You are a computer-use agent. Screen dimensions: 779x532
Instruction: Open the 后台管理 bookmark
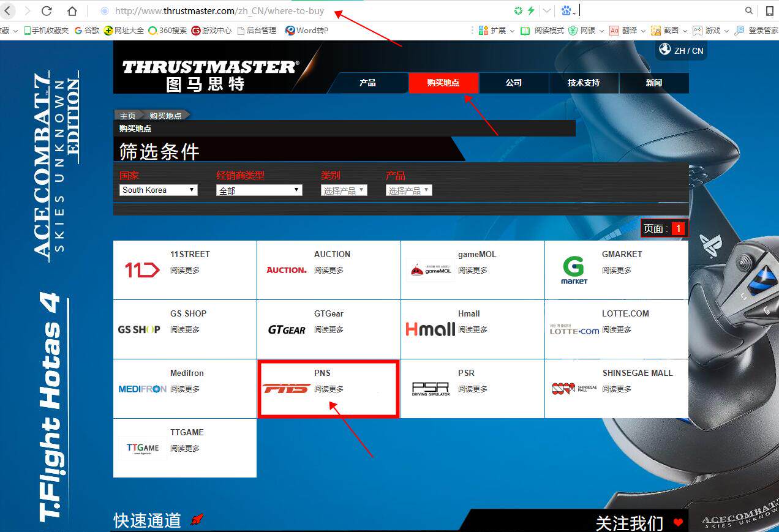(x=257, y=30)
